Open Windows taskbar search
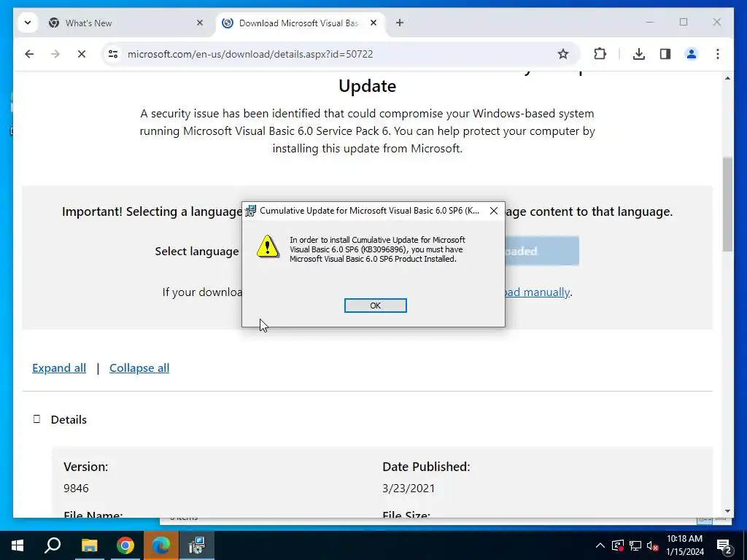Viewport: 747px width, 560px height. point(53,545)
